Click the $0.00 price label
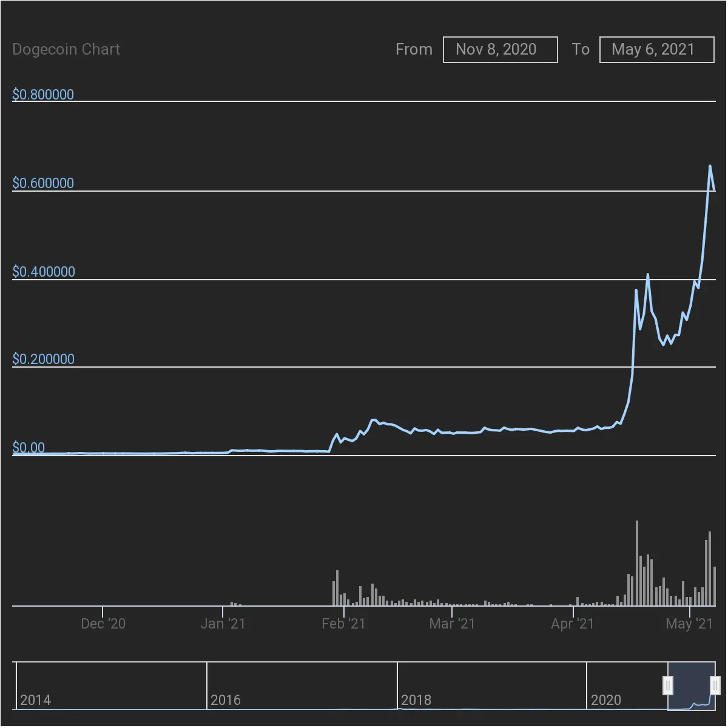Image resolution: width=728 pixels, height=728 pixels. 29,448
